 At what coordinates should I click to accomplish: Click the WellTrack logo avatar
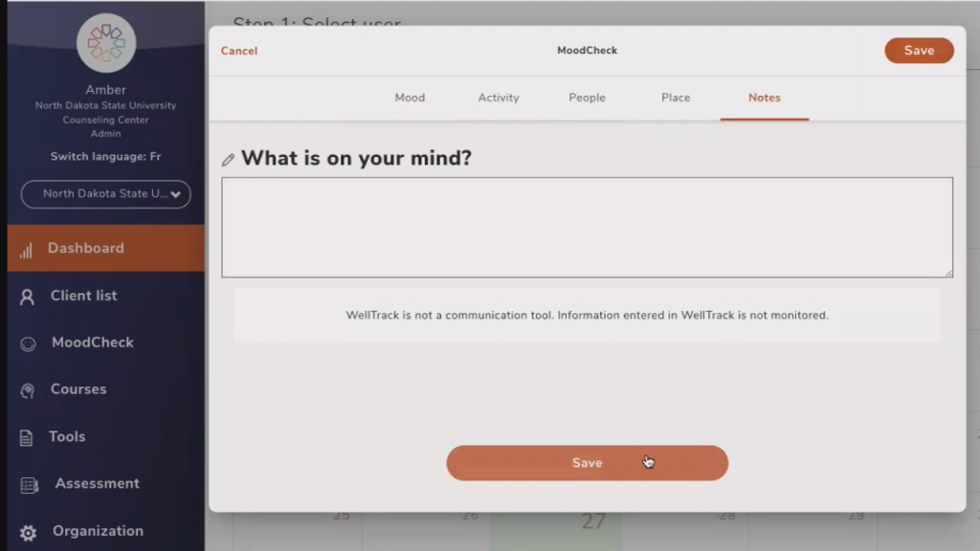click(x=106, y=43)
